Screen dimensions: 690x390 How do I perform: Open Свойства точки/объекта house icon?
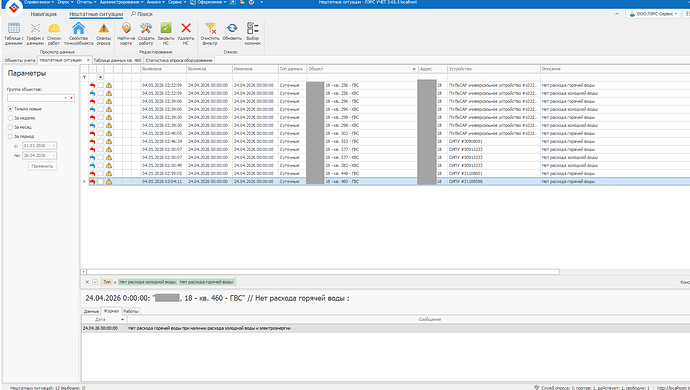[x=79, y=33]
